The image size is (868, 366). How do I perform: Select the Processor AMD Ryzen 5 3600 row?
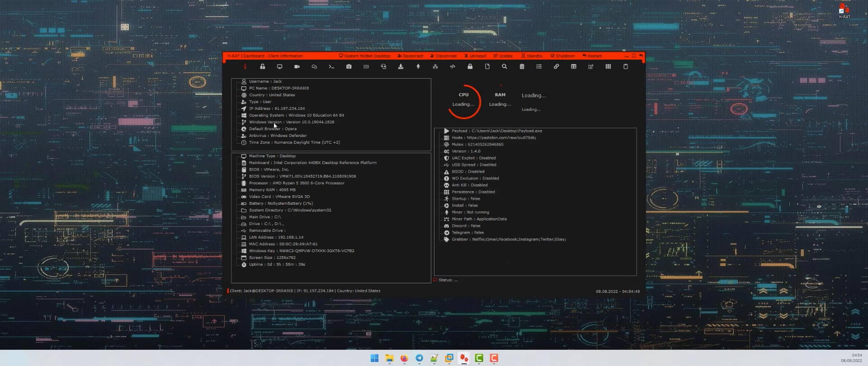coord(292,183)
